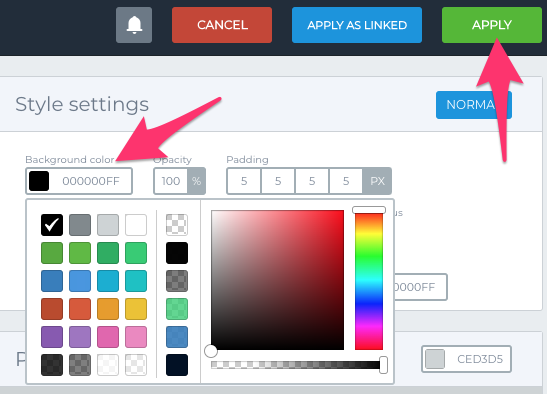The height and width of the screenshot is (394, 547).
Task: Click the red CANCEL button
Action: click(222, 25)
